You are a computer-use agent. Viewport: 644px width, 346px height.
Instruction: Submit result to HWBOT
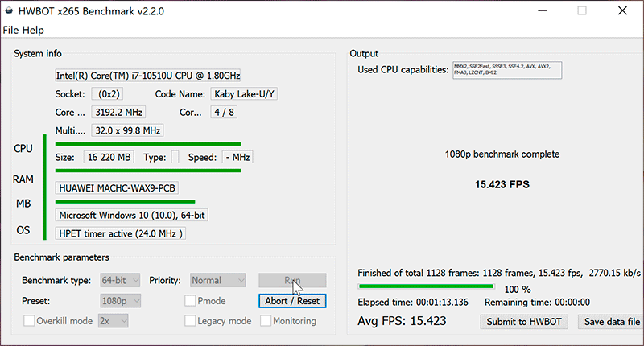[x=524, y=322]
